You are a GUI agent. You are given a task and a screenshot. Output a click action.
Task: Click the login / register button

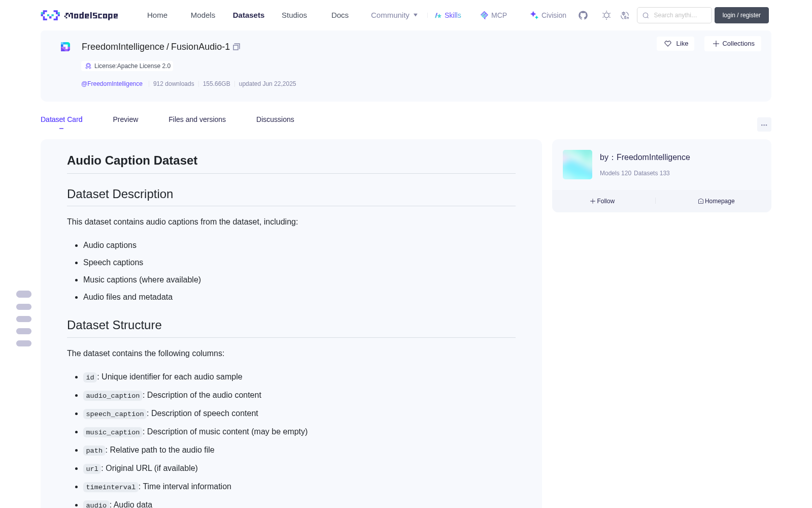tap(741, 15)
